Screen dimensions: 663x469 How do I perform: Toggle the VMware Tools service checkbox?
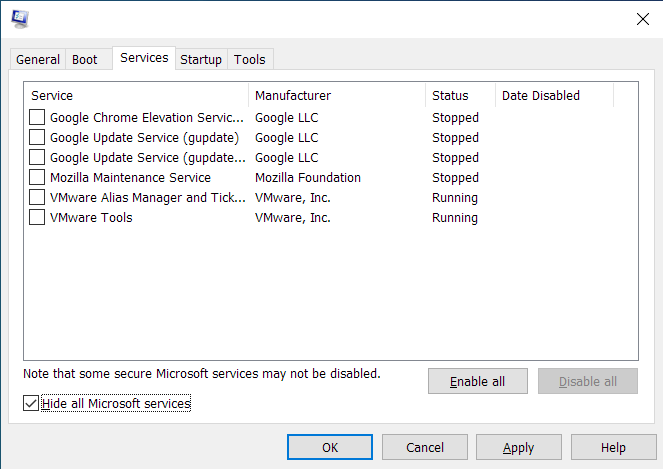pos(37,218)
